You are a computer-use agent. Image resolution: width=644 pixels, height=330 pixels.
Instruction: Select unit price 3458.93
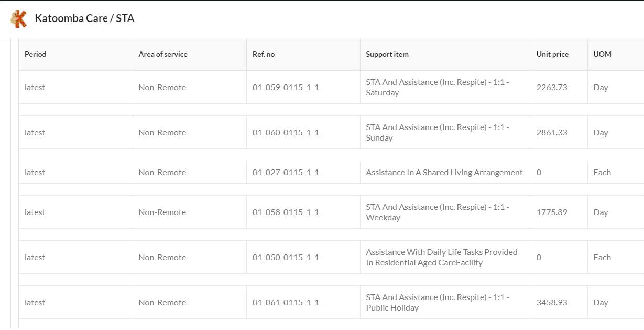point(552,303)
